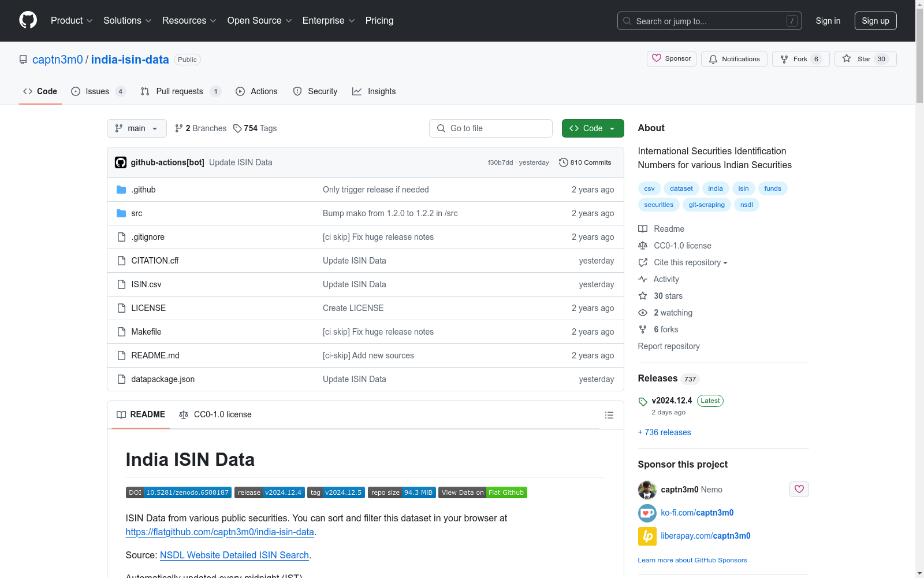This screenshot has height=578, width=924.
Task: Open the README.md file
Action: tap(155, 355)
